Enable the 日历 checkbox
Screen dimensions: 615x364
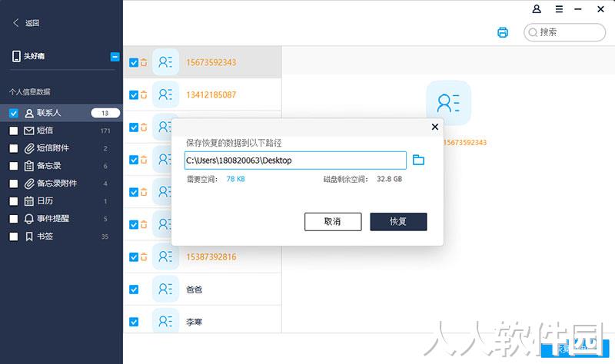pyautogui.click(x=14, y=201)
